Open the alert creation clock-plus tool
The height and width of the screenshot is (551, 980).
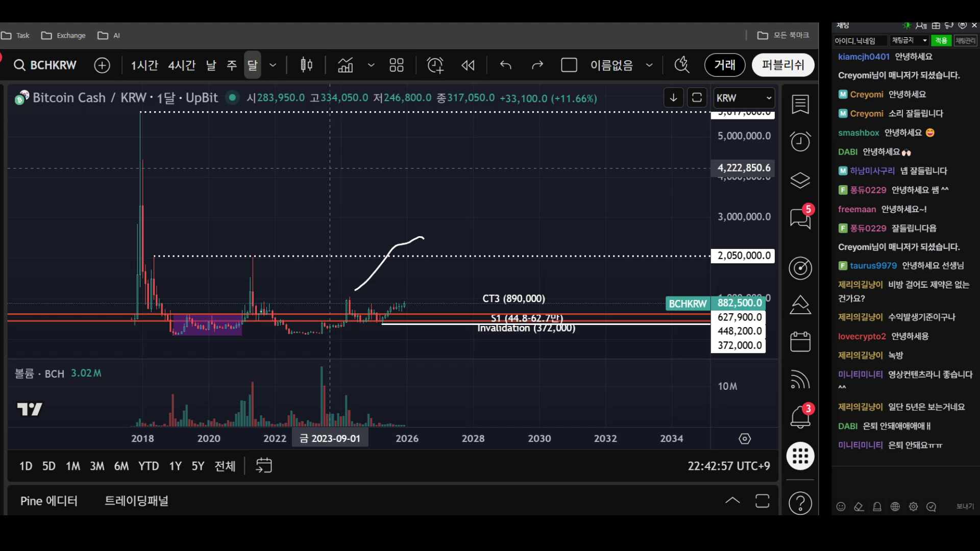pyautogui.click(x=435, y=65)
